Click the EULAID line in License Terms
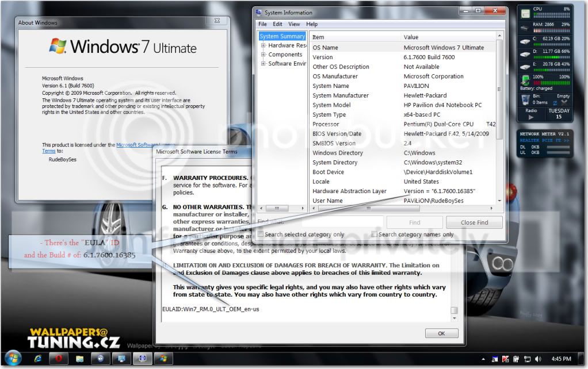This screenshot has width=588, height=369. point(211,309)
